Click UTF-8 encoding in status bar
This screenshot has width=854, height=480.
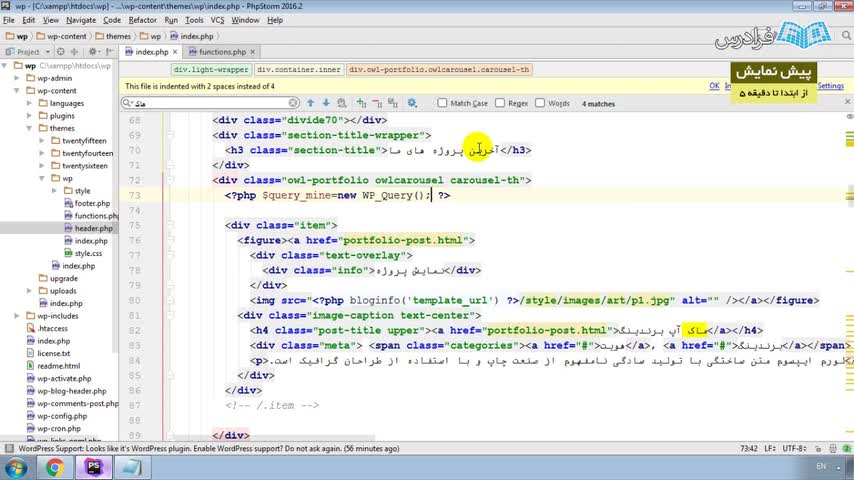(794, 448)
